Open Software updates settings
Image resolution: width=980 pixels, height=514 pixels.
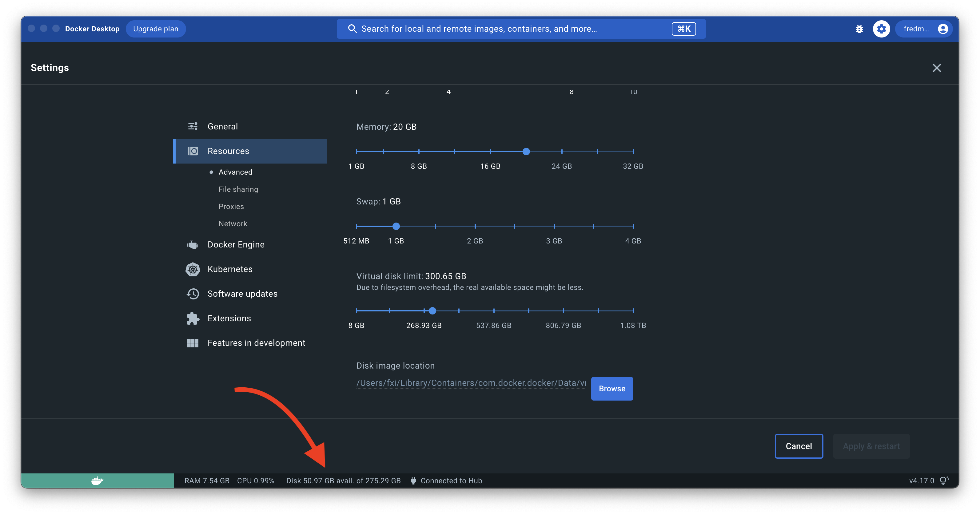[242, 294]
